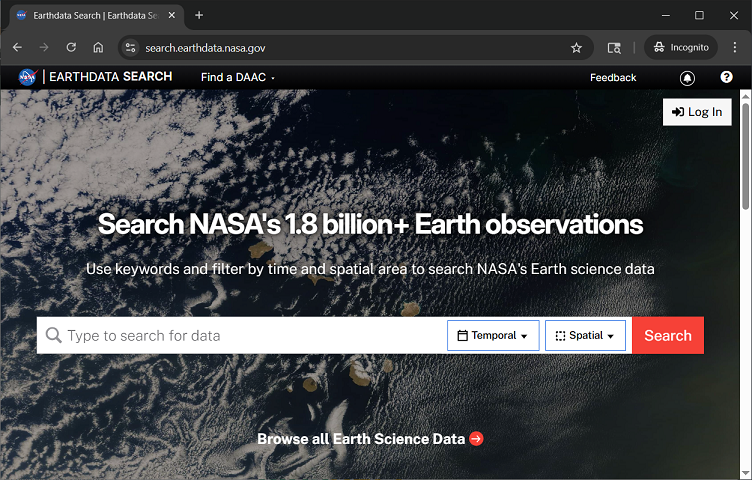Expand the Find a DAAC menu
The image size is (752, 480).
(x=238, y=77)
